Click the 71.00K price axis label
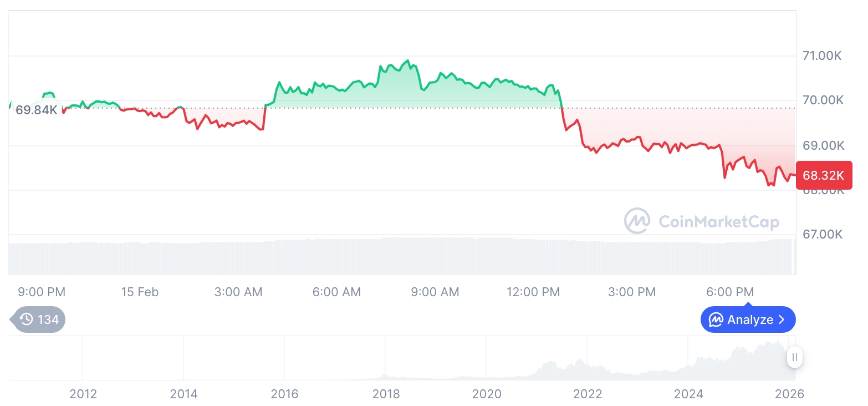The height and width of the screenshot is (406, 868). point(823,55)
